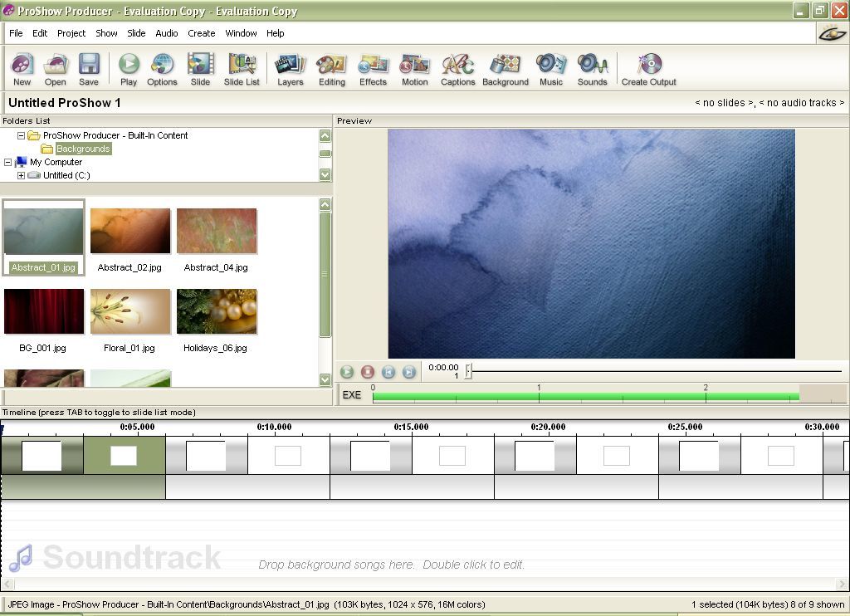Click folder list scroll up arrow

click(x=325, y=135)
